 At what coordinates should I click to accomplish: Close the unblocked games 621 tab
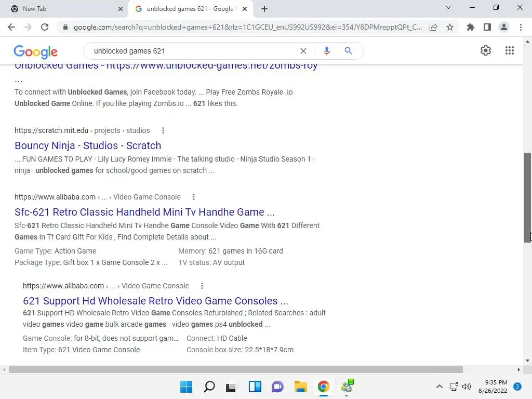(245, 9)
